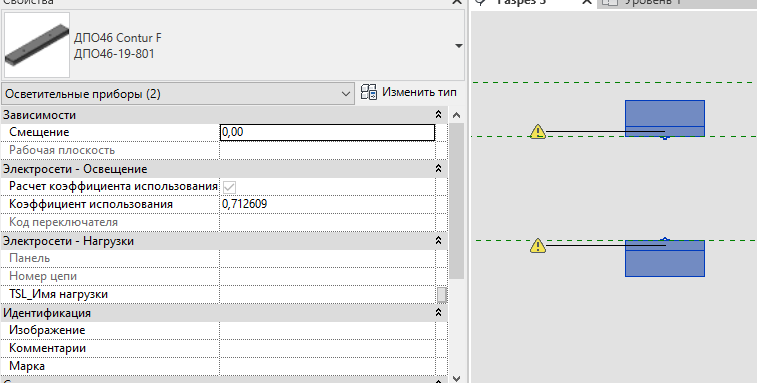Click the upper yellow warning triangle icon
The height and width of the screenshot is (383, 757).
[538, 131]
